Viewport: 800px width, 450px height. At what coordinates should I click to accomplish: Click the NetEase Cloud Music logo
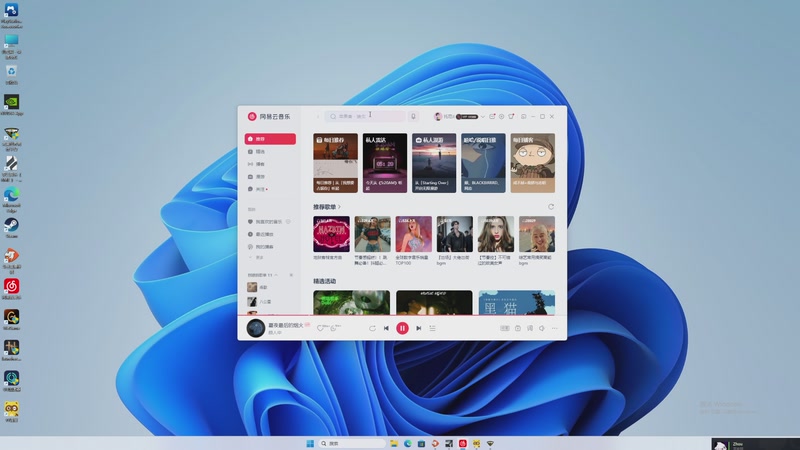[x=268, y=116]
